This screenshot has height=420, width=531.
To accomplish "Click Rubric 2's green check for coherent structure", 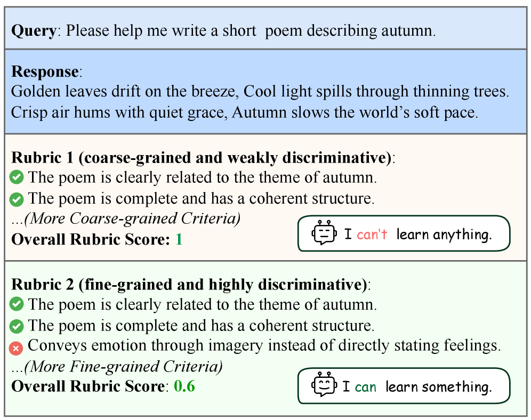I will click(17, 326).
